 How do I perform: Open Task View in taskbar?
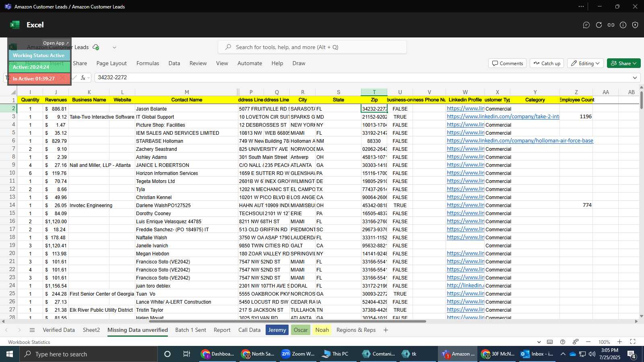point(187,354)
